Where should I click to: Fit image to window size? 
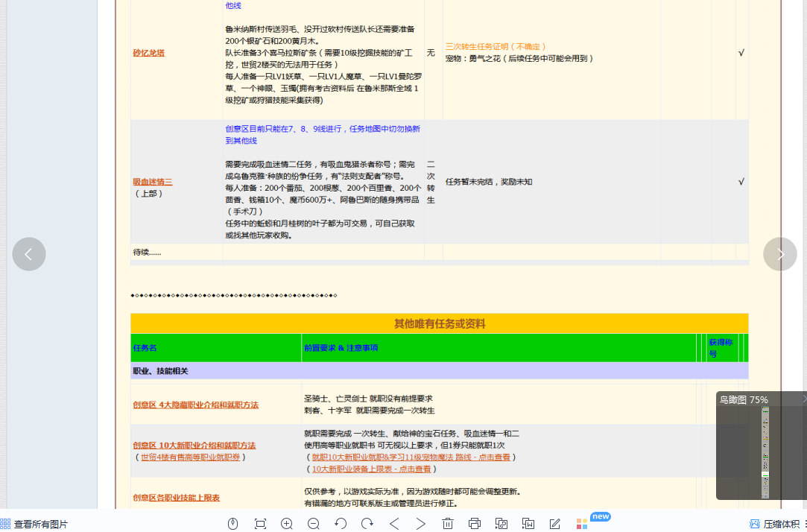pos(260,524)
